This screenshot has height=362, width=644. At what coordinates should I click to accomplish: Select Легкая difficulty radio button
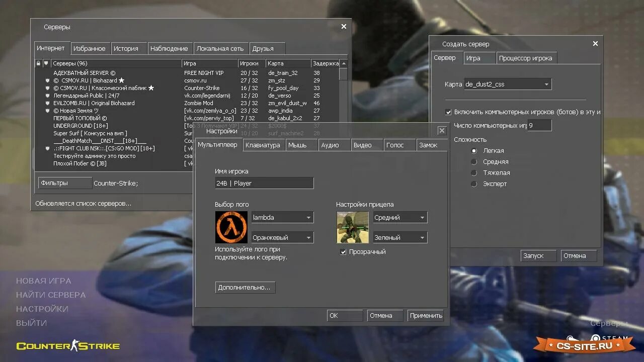tap(474, 151)
